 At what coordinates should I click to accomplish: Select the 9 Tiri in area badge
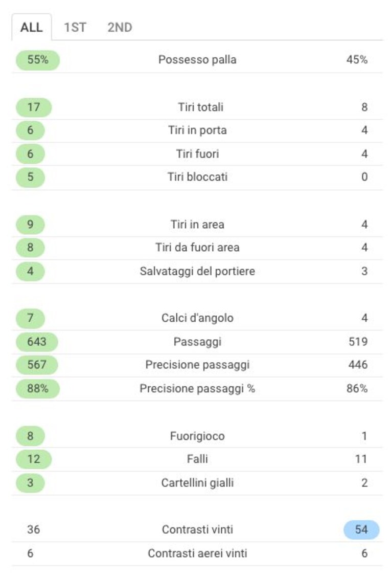30,225
